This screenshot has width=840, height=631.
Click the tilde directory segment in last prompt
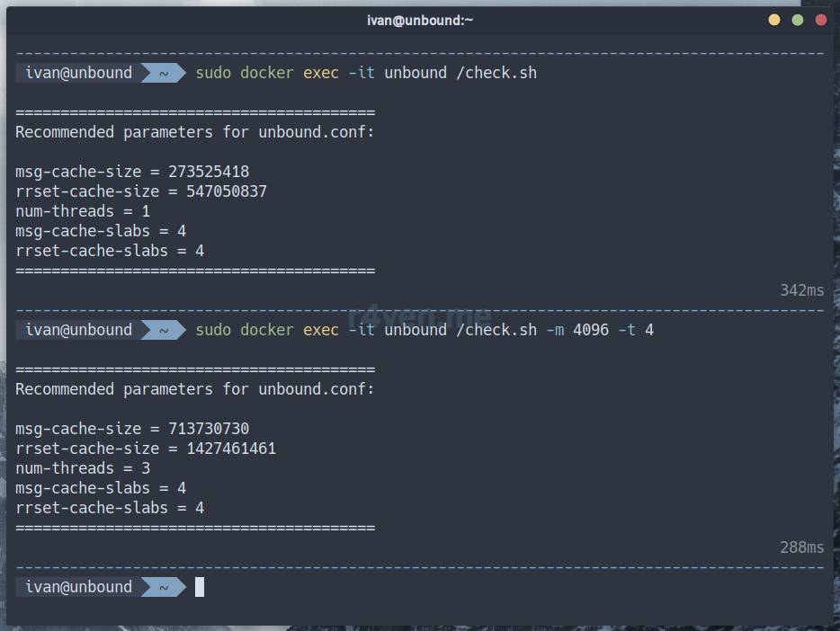pyautogui.click(x=164, y=587)
